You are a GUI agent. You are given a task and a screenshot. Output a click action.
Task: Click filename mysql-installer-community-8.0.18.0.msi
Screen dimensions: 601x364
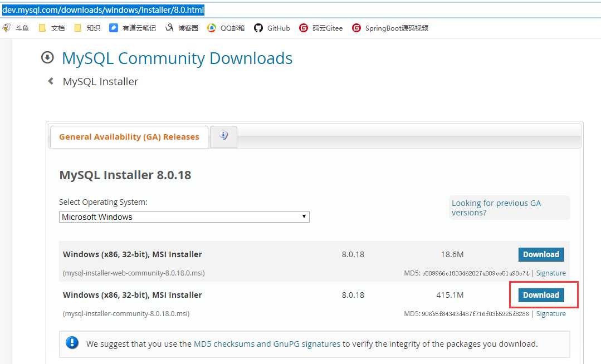126,314
